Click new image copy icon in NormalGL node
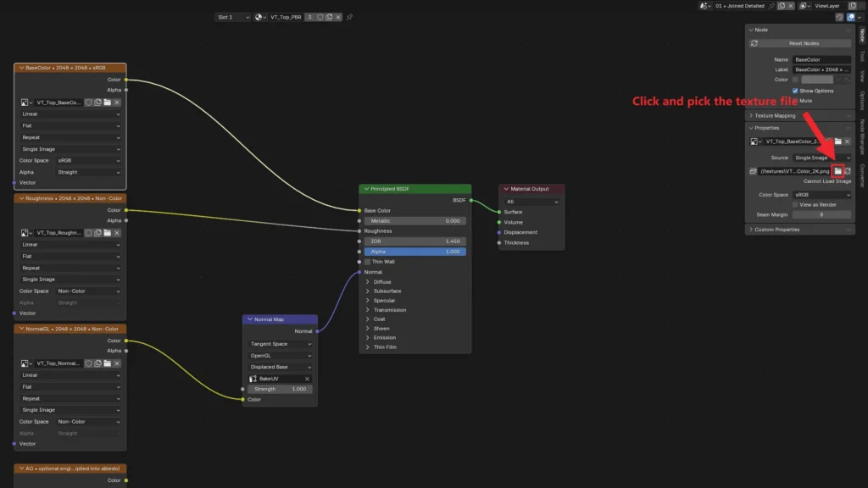This screenshot has width=868, height=488. (x=98, y=363)
